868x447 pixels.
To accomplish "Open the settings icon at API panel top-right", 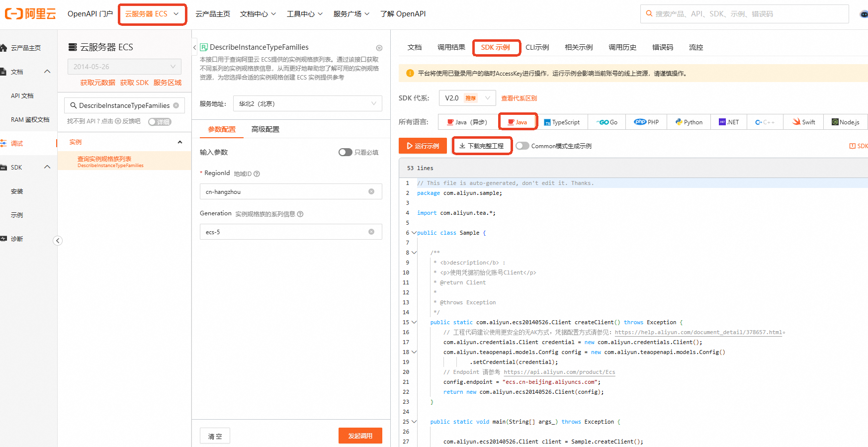I will click(379, 48).
